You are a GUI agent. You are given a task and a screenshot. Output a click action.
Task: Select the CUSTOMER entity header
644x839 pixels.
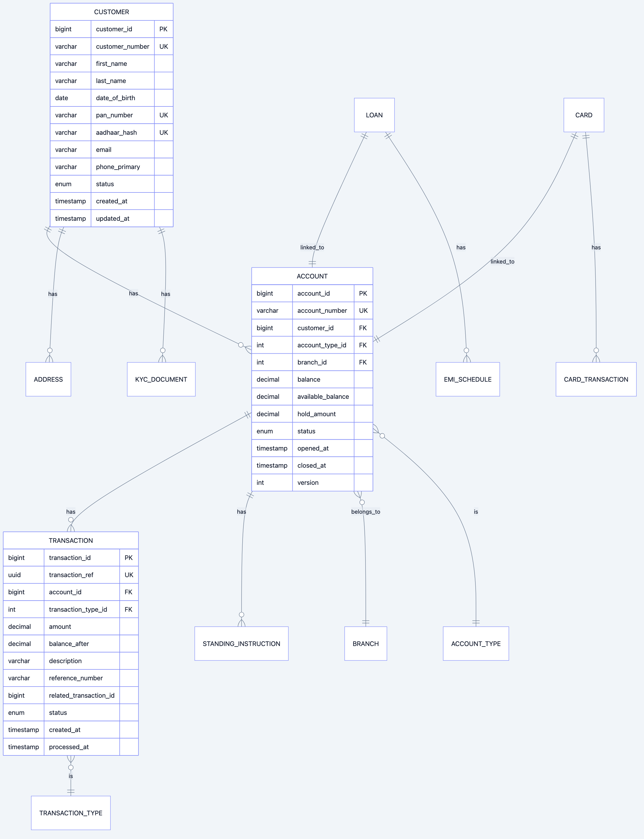point(112,12)
